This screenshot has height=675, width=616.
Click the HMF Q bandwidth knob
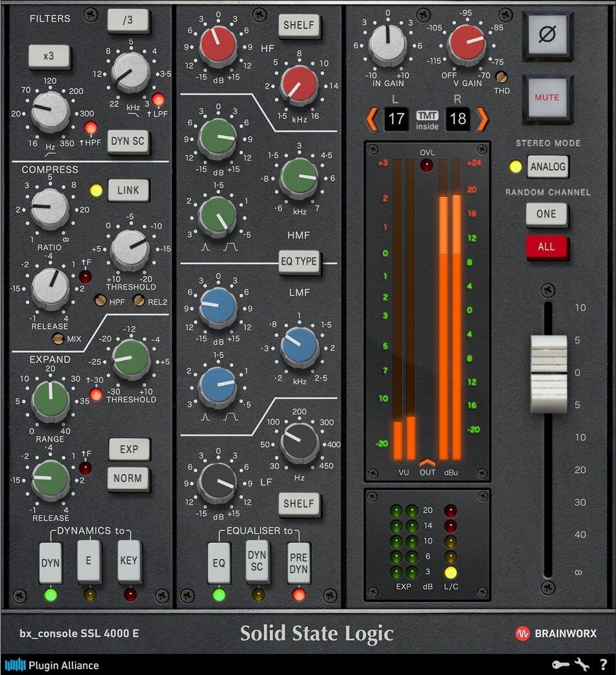[x=218, y=215]
